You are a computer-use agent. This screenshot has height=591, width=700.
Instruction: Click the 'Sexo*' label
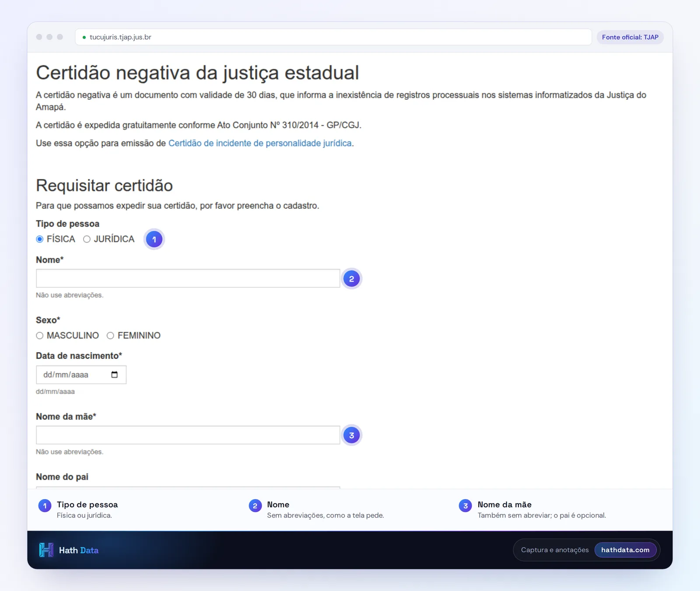point(48,320)
